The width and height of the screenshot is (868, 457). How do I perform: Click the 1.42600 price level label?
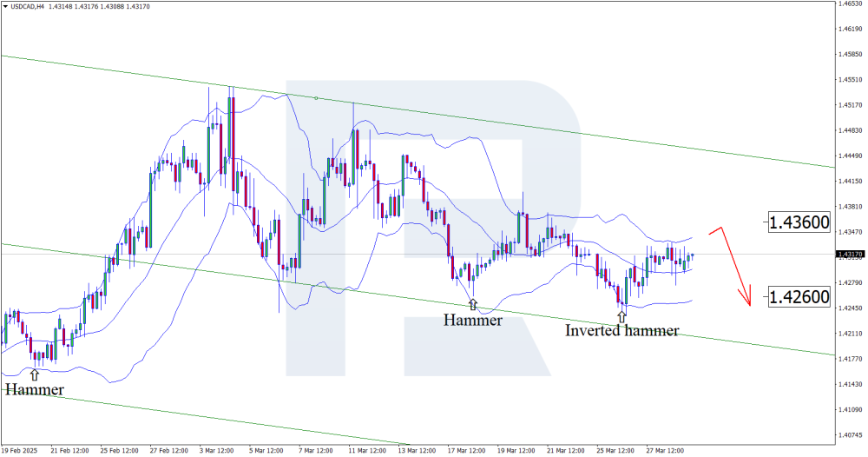click(799, 296)
